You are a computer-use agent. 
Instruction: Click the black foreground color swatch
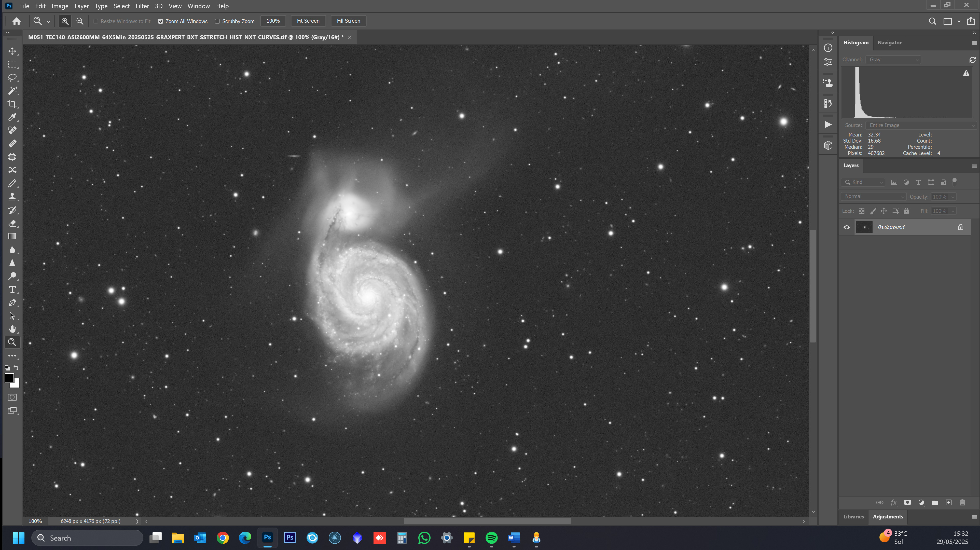click(9, 377)
